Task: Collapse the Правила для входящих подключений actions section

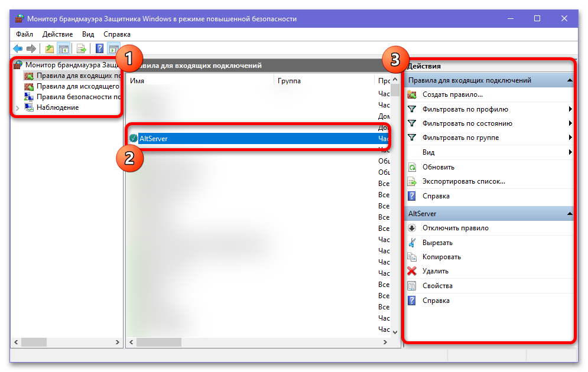Action: [x=570, y=80]
